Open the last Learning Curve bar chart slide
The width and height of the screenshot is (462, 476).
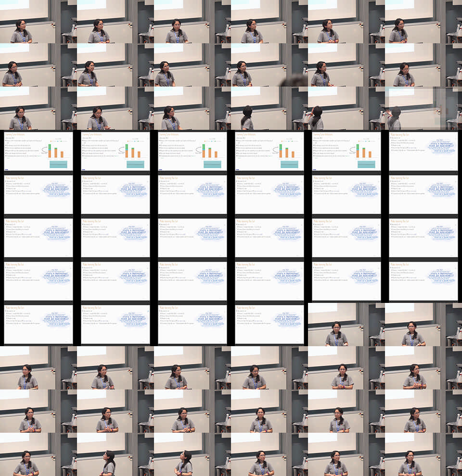(346, 151)
